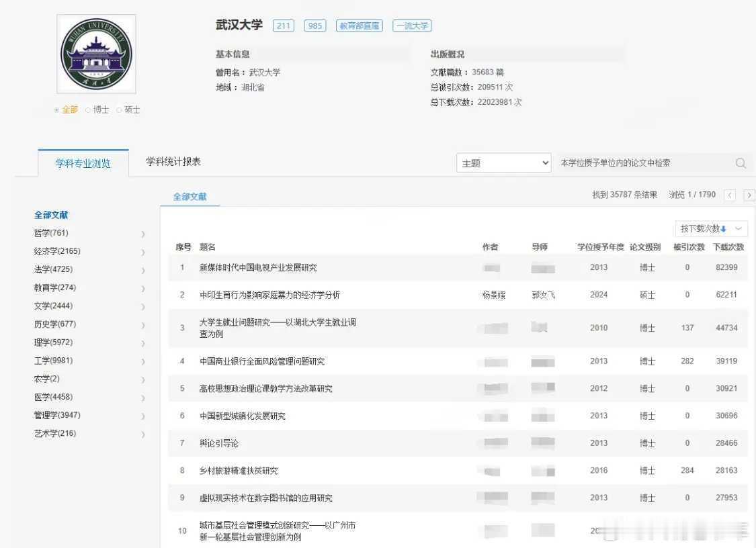756x548 pixels.
Task: Expand the 理学(5972) category chevron
Action: tap(143, 344)
